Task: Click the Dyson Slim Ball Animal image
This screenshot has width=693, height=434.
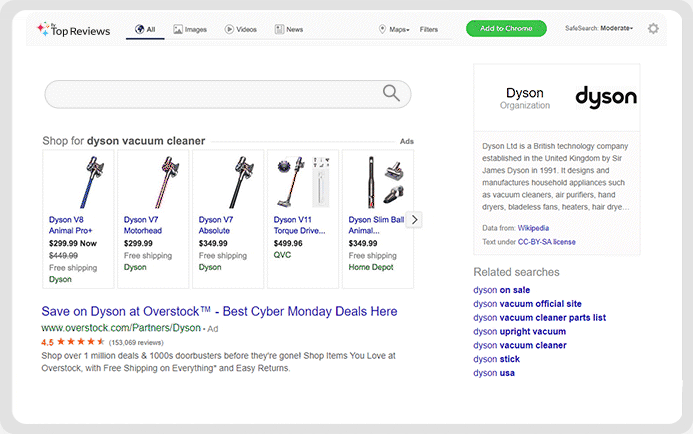Action: [385, 182]
